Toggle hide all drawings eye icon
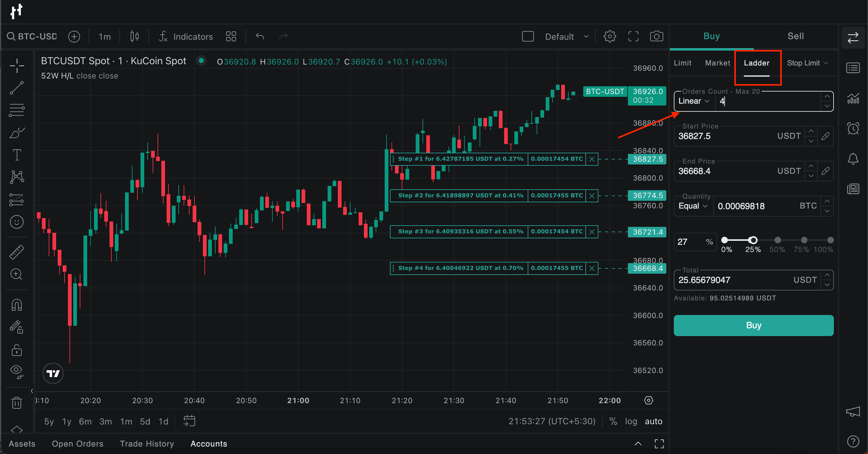 point(16,372)
